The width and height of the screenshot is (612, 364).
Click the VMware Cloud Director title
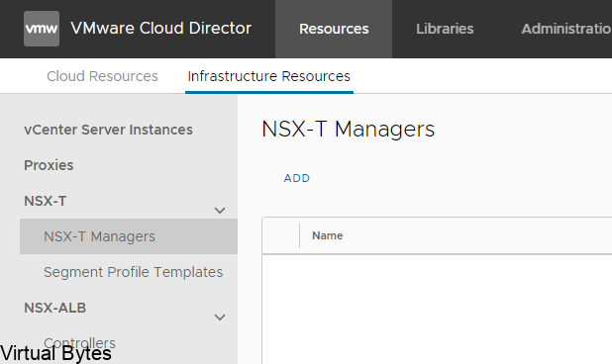tap(160, 28)
